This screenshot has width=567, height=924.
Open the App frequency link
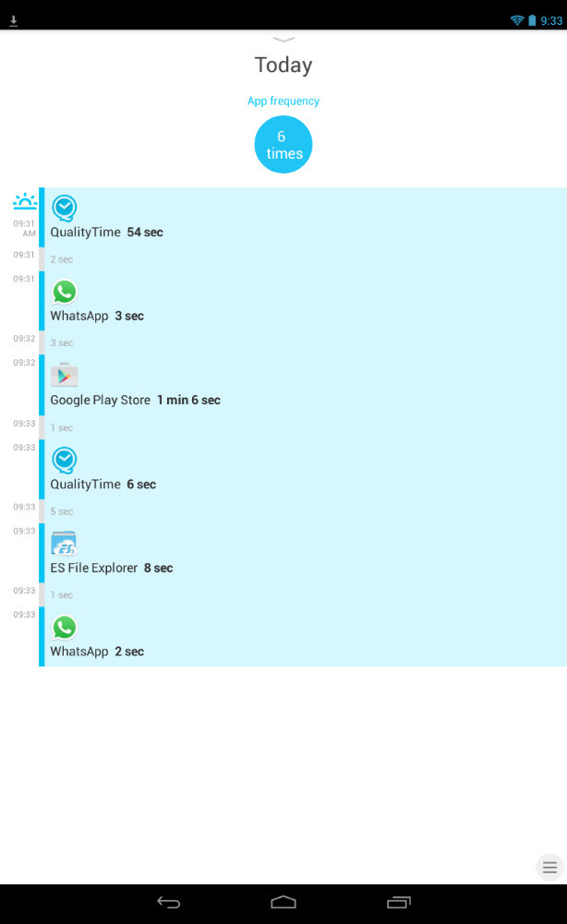(283, 101)
